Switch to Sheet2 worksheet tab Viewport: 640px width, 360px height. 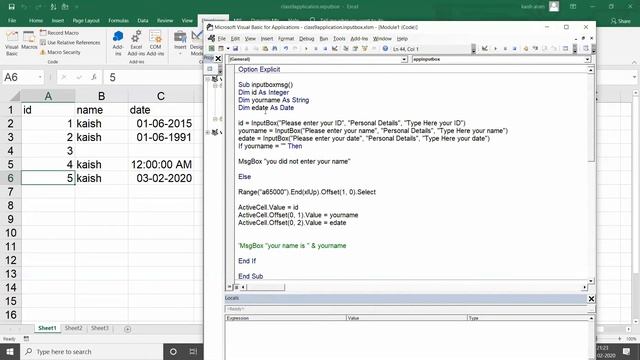pos(73,329)
